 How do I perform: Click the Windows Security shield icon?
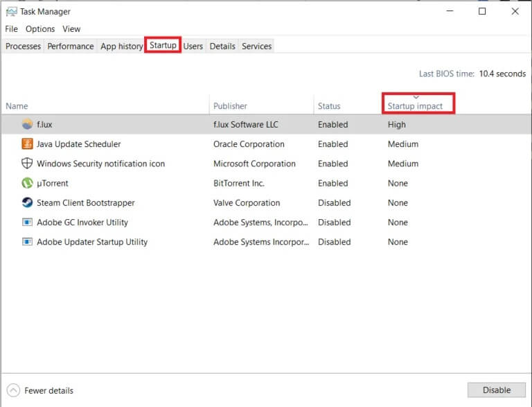27,164
